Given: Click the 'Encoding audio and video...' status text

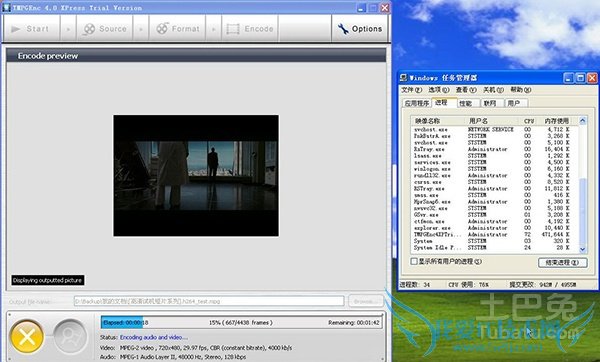Looking at the screenshot, I should 154,337.
